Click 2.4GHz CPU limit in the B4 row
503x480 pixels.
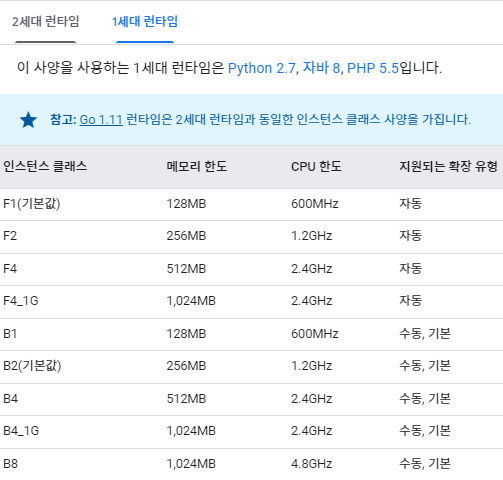(x=312, y=399)
